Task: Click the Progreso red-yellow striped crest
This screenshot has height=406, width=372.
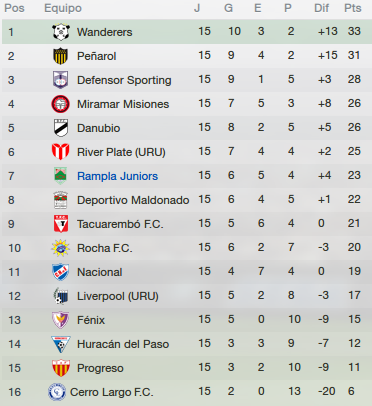Action: [61, 368]
